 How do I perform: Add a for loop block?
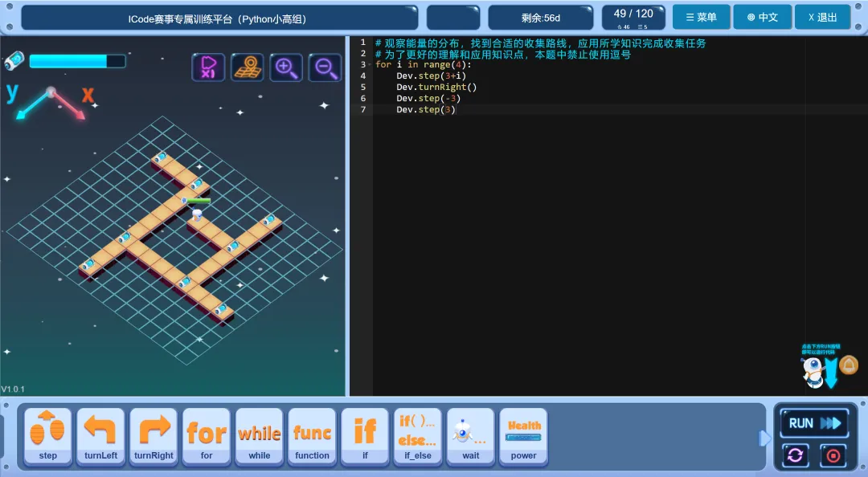click(207, 437)
